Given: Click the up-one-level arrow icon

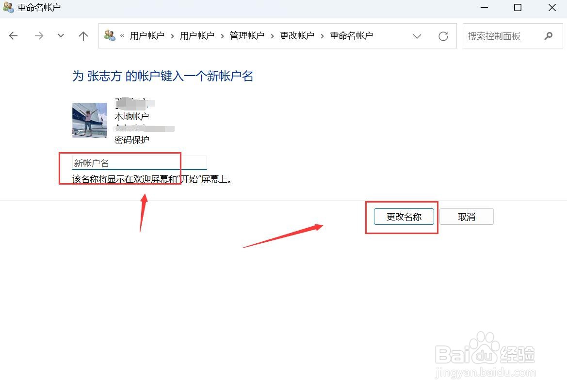Looking at the screenshot, I should [x=82, y=35].
